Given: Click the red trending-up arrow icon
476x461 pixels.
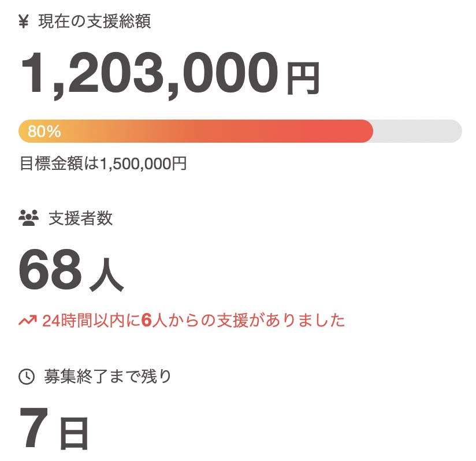Looking at the screenshot, I should pos(28,320).
